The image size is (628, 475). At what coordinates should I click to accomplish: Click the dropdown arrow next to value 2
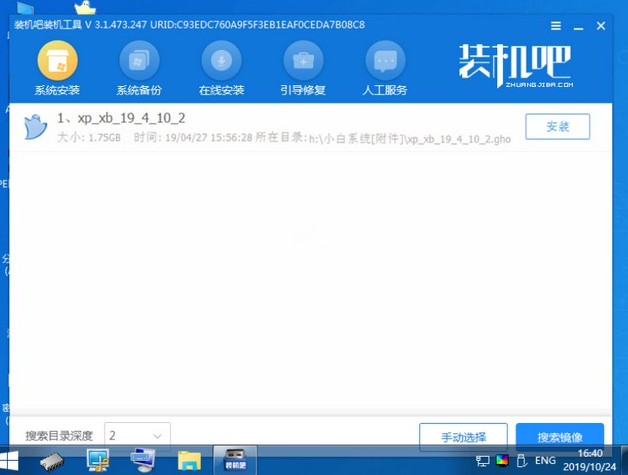coord(158,436)
